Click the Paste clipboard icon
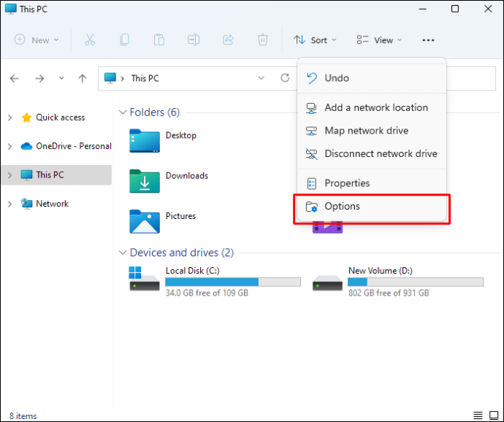Image resolution: width=504 pixels, height=422 pixels. [x=159, y=40]
